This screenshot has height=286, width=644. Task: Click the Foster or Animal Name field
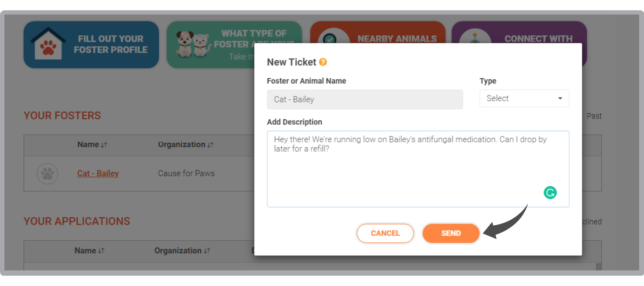click(x=365, y=99)
